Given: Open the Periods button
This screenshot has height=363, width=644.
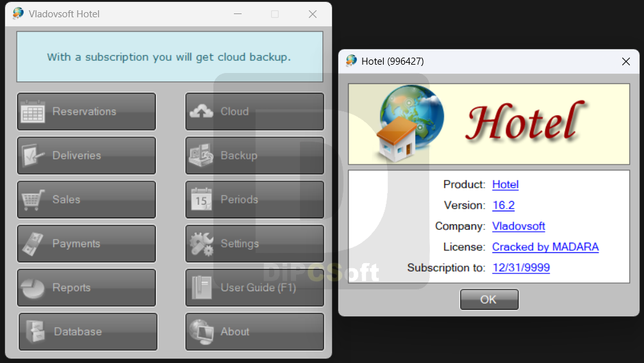Looking at the screenshot, I should pyautogui.click(x=254, y=199).
